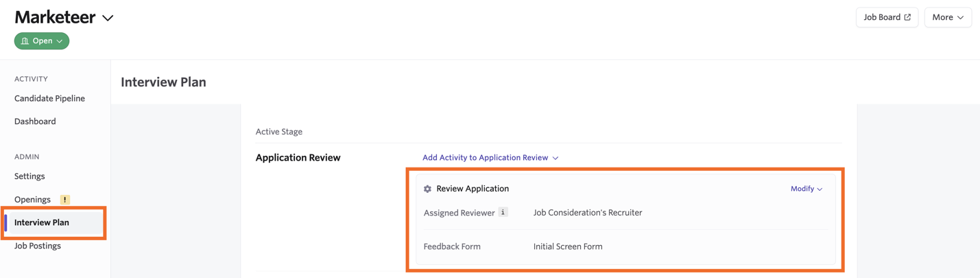Click the Review Application gear icon
Screen dimensions: 980x278
click(x=427, y=189)
